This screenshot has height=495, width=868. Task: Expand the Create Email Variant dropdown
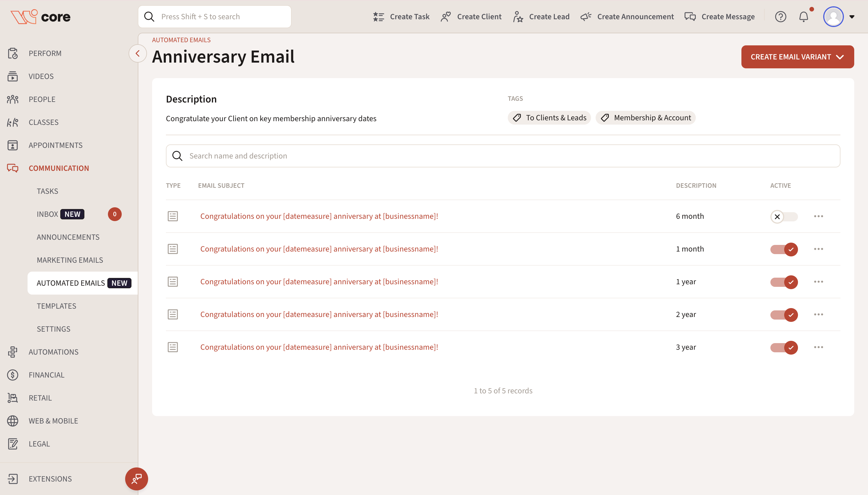tap(797, 57)
